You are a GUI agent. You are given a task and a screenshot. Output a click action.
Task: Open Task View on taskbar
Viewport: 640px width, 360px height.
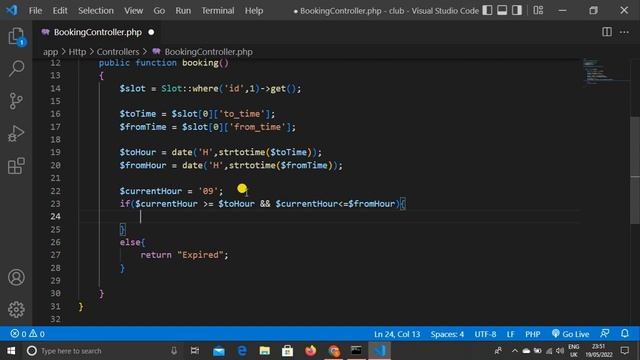click(x=195, y=351)
